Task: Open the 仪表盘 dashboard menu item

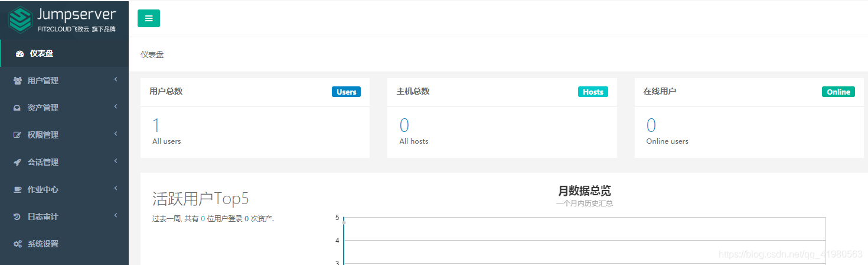Action: click(x=64, y=53)
